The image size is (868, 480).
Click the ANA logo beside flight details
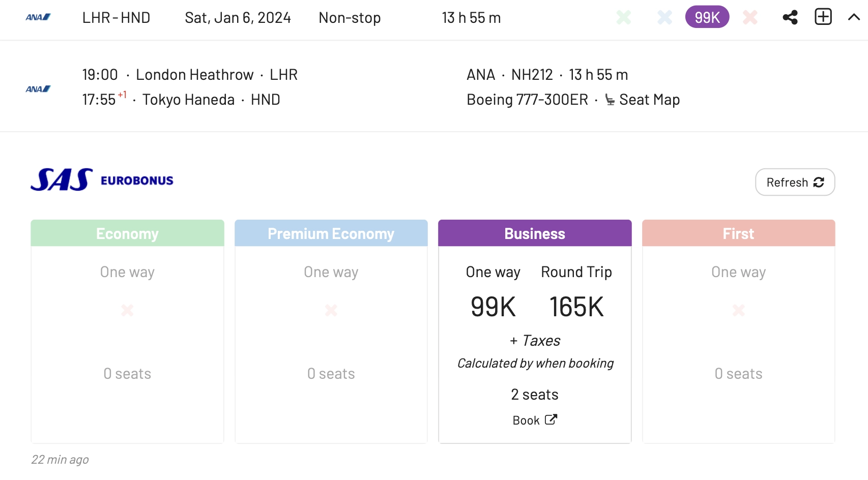[38, 89]
